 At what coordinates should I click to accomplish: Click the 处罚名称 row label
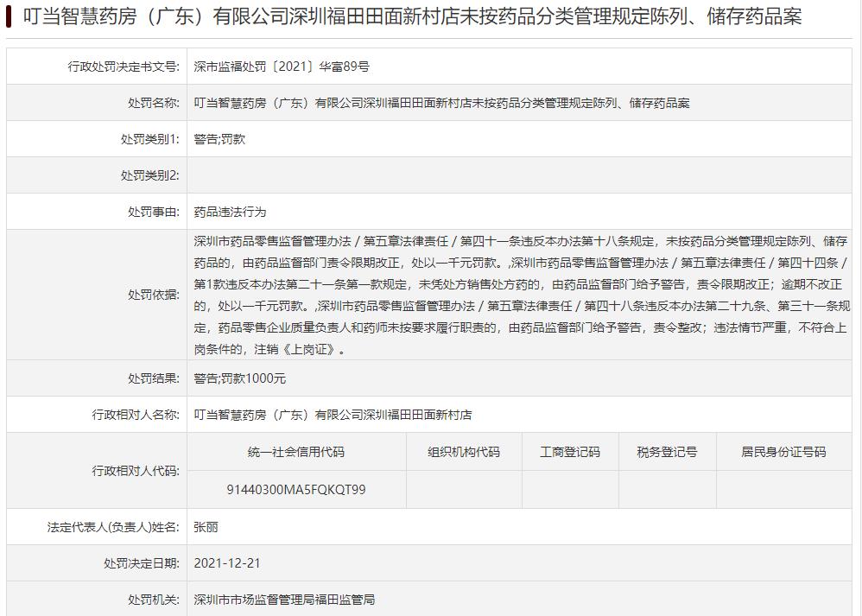tap(154, 103)
